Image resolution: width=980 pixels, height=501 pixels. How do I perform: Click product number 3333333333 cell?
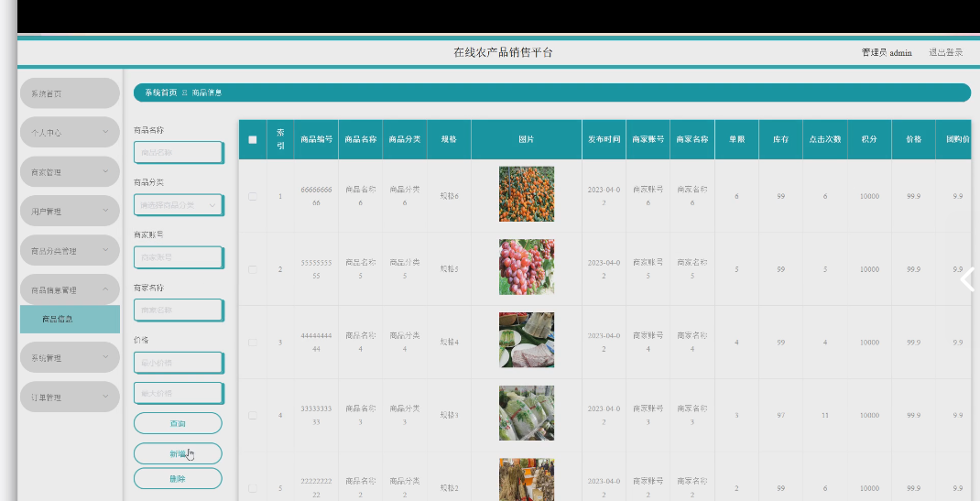point(316,416)
